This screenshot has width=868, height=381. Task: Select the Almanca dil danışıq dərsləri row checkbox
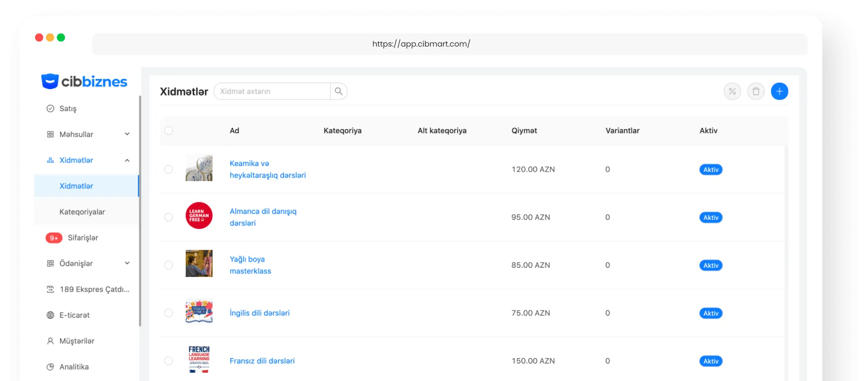point(169,217)
